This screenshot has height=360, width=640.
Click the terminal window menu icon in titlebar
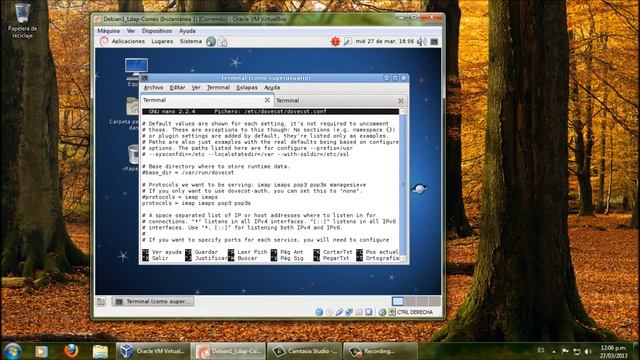point(144,78)
